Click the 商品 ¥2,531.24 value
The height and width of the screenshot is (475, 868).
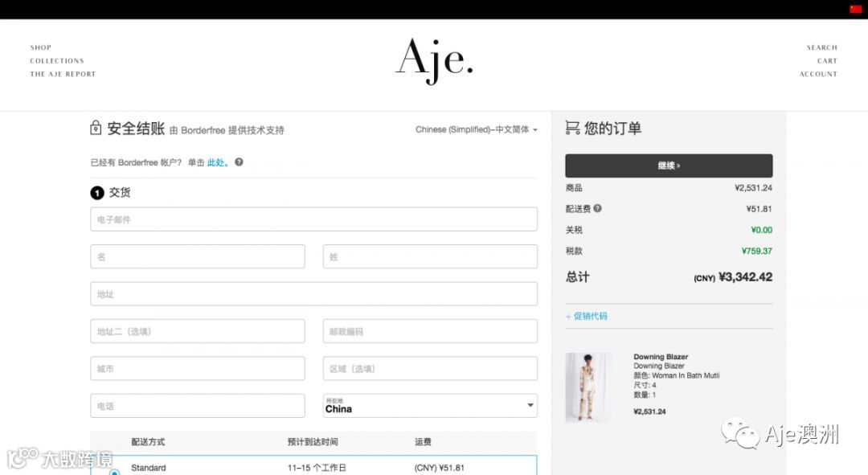coord(753,188)
